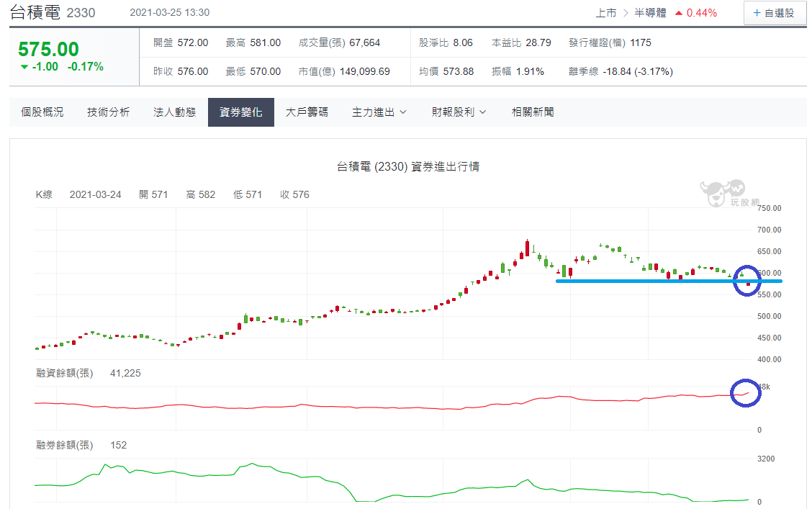Viewport: 812px width, 509px height.
Task: Select the 資券變化 tab
Action: click(x=241, y=112)
